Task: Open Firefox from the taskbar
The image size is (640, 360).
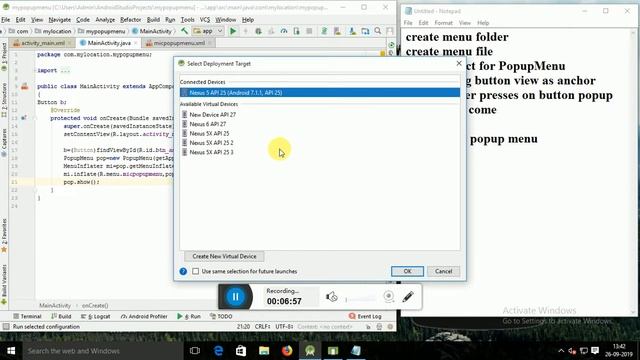Action: coord(287,351)
